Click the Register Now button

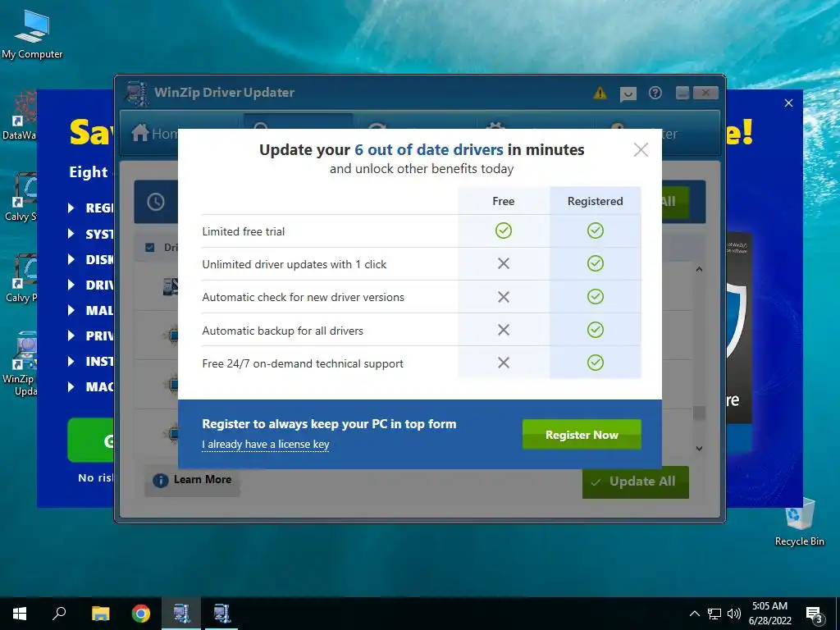click(582, 435)
